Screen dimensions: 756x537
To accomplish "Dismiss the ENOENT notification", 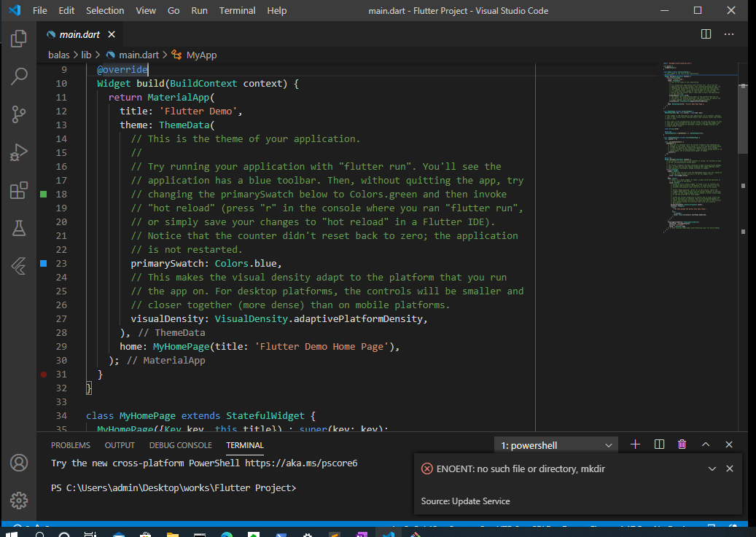I will [x=730, y=469].
